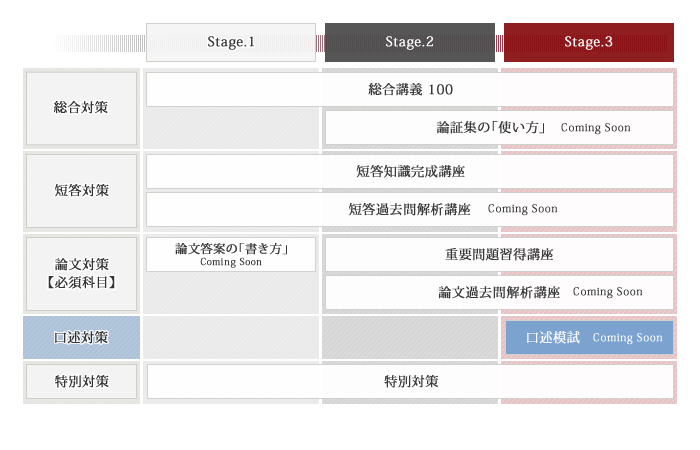The height and width of the screenshot is (450, 700).
Task: Click the red connector between Stage.2 and Stage.3
Action: click(499, 43)
